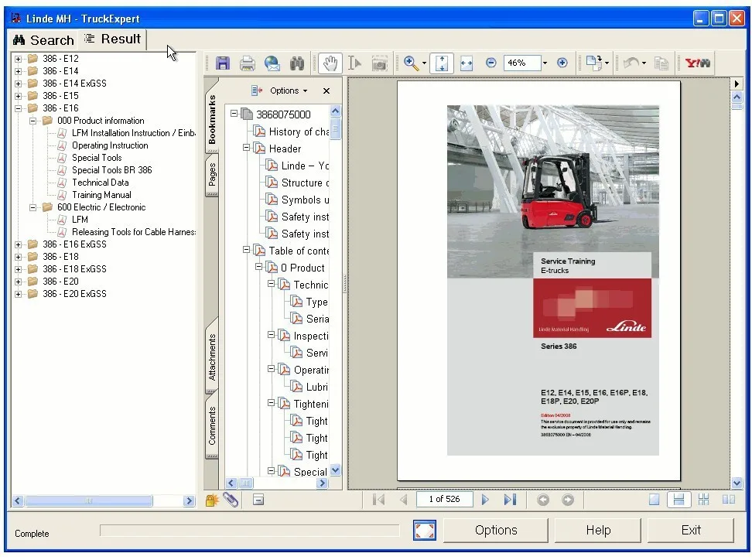Click the Next View arrow
Screen dimensions: 752x560
coord(567,500)
